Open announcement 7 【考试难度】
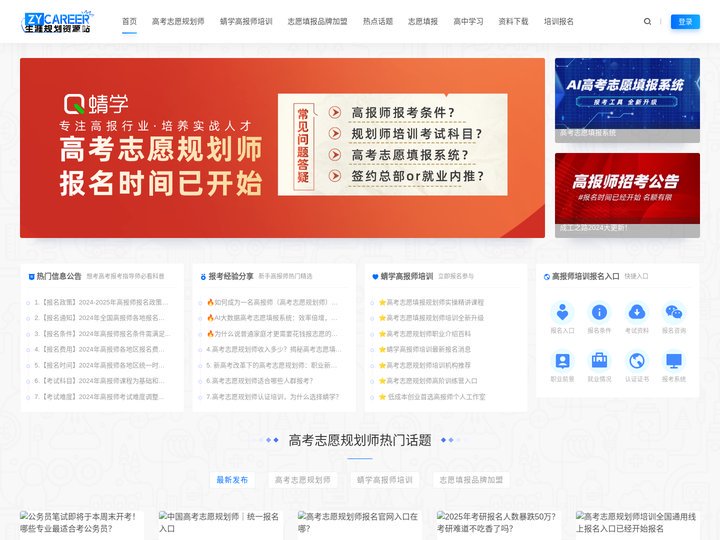Viewport: 720px width, 540px height. click(99, 397)
